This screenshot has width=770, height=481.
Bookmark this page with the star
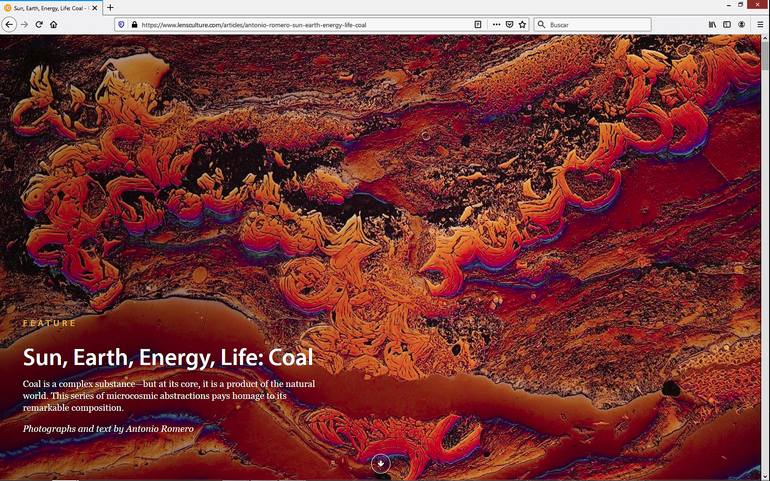[x=522, y=25]
